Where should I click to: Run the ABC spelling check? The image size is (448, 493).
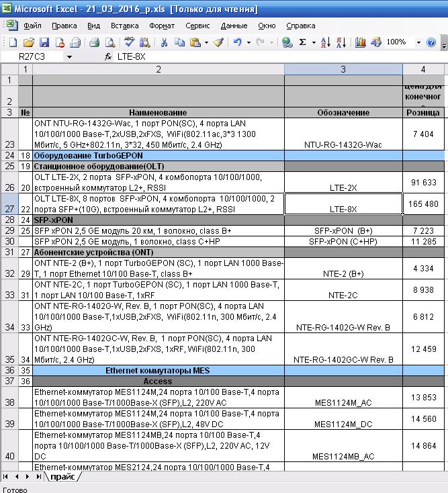pyautogui.click(x=129, y=42)
